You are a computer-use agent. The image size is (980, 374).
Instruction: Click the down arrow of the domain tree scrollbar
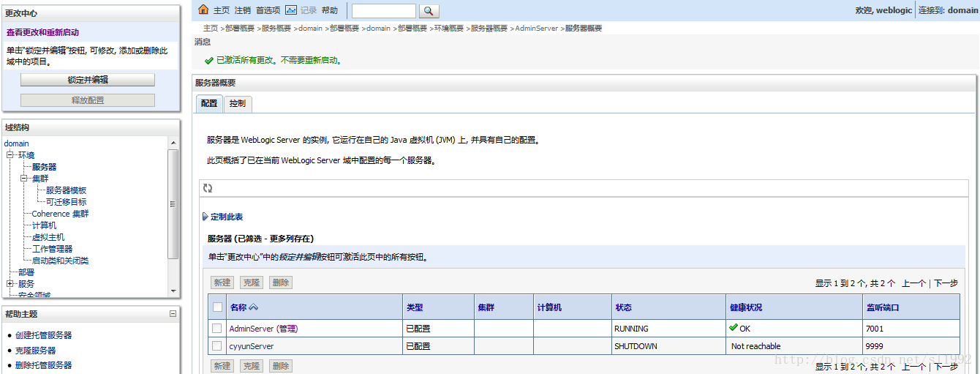(x=173, y=291)
